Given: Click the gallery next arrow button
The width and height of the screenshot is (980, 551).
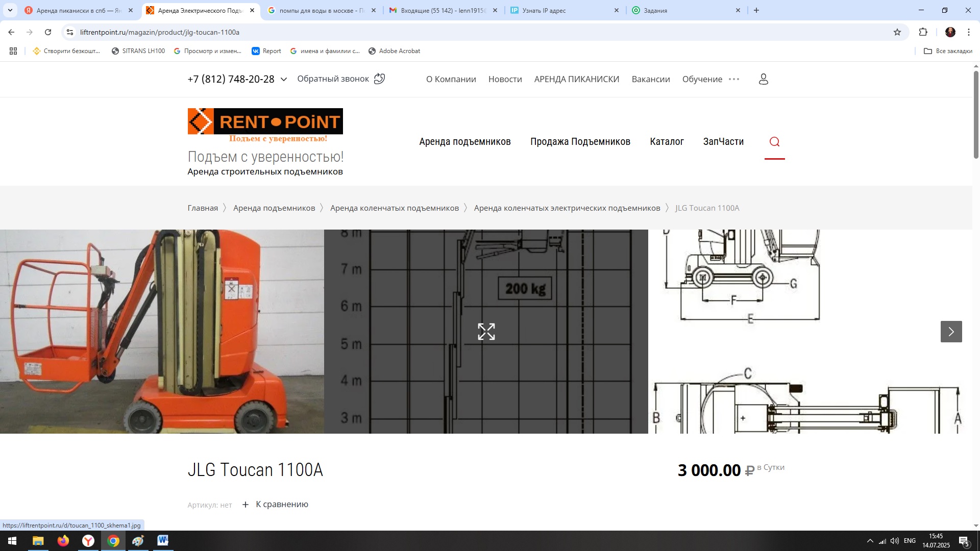Looking at the screenshot, I should [x=951, y=332].
